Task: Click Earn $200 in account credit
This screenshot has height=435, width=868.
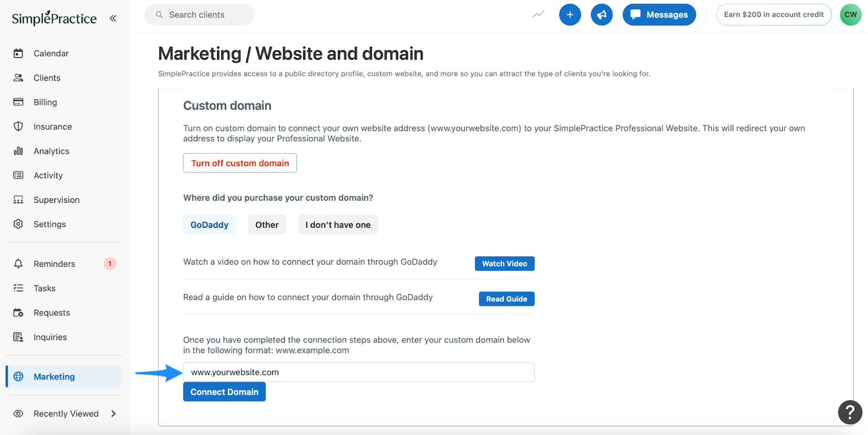Action: coord(774,15)
